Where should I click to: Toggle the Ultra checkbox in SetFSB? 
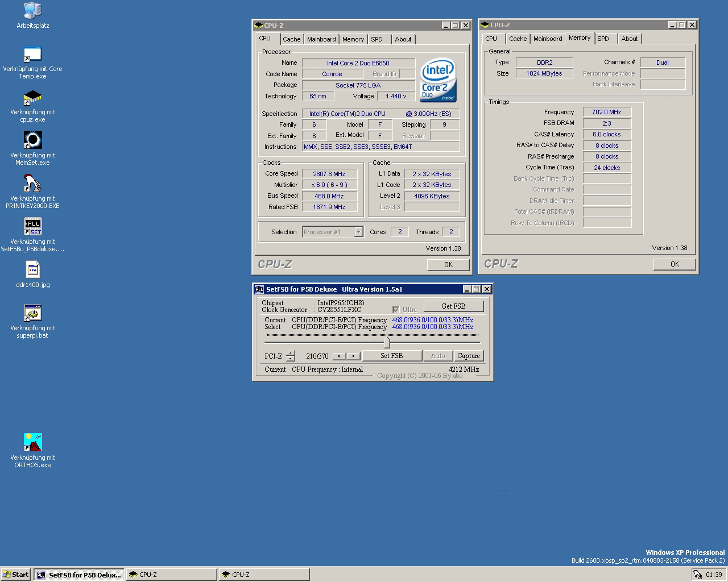pos(396,310)
